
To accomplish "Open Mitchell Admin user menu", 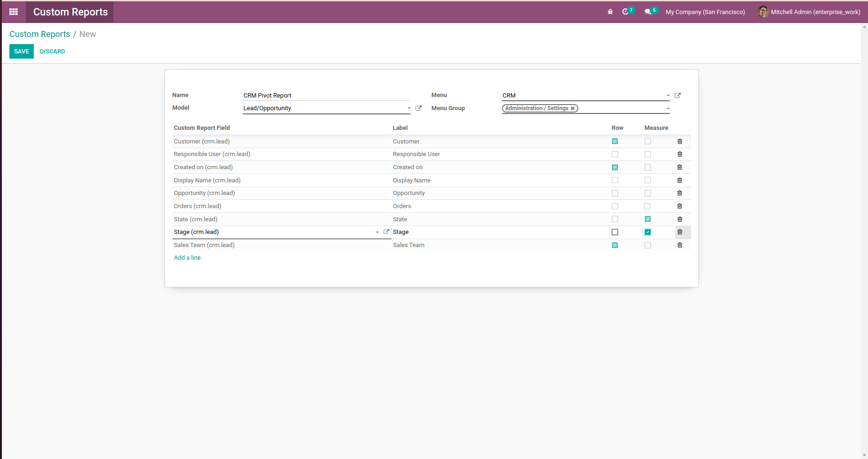I will [x=809, y=12].
